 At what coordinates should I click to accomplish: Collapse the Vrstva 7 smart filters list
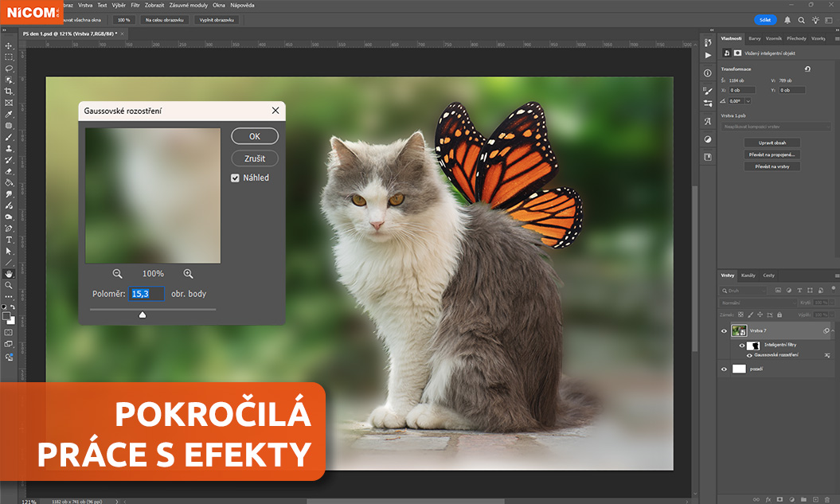click(833, 330)
